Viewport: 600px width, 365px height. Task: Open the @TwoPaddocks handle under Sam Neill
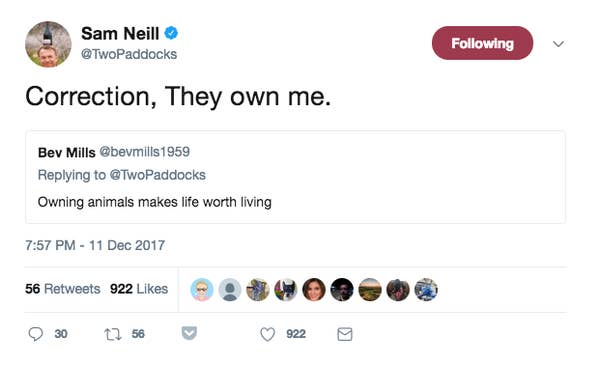129,54
